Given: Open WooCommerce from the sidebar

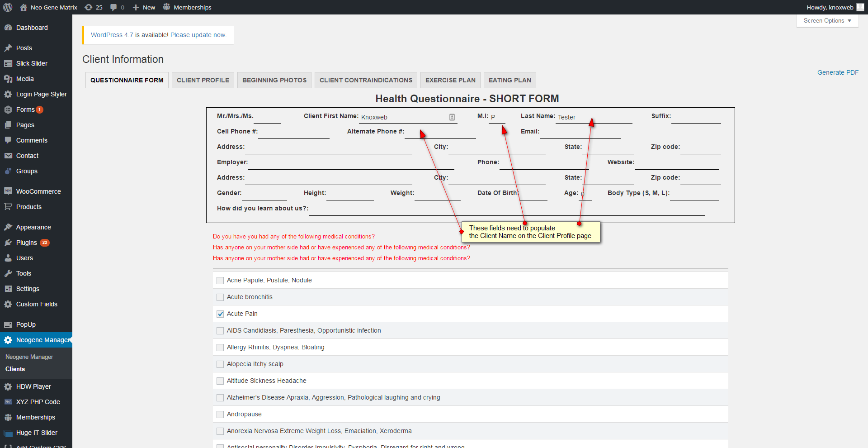Looking at the screenshot, I should coord(38,191).
